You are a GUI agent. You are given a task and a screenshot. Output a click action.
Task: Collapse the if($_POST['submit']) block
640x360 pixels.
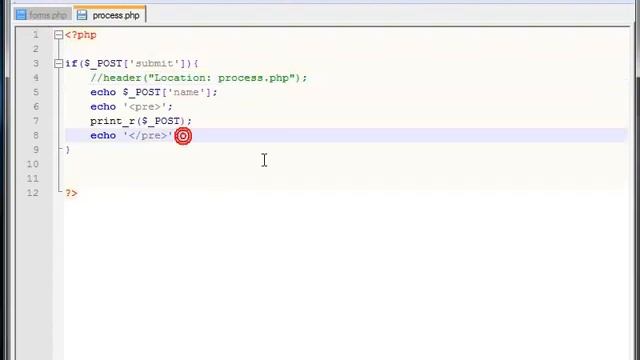coord(58,64)
